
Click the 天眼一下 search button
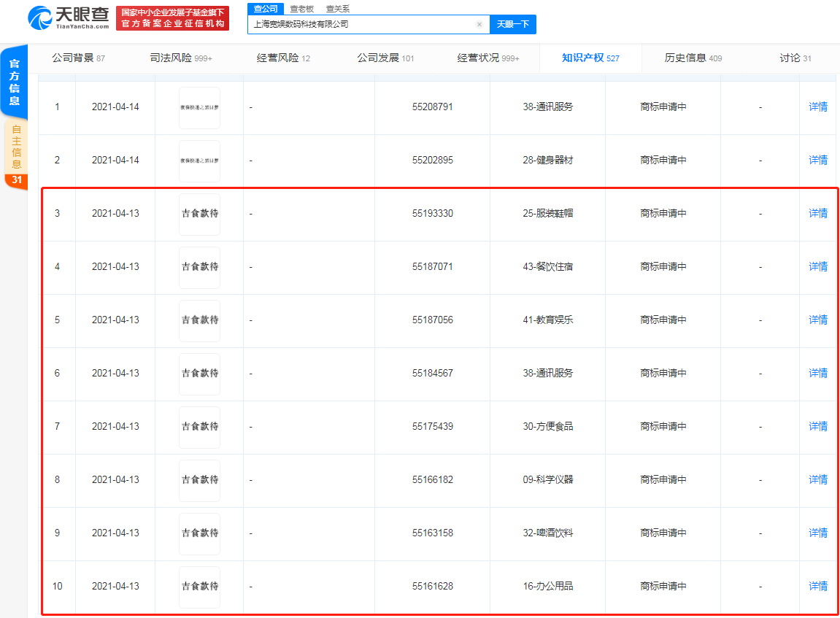coord(512,24)
